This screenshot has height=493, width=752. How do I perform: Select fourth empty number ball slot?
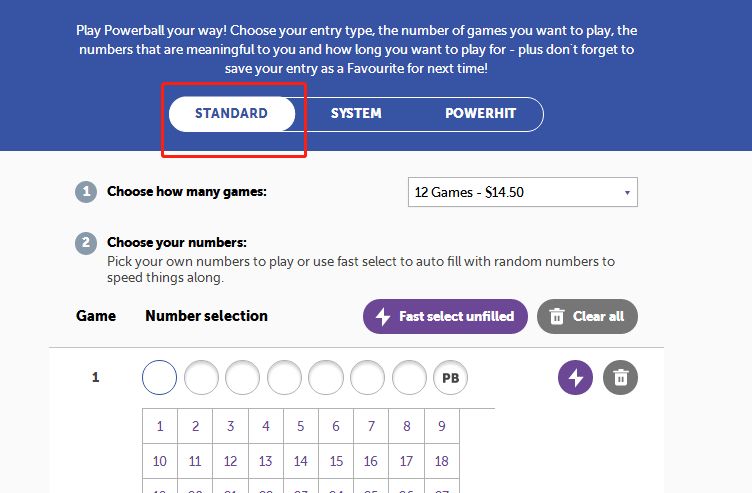(x=284, y=377)
